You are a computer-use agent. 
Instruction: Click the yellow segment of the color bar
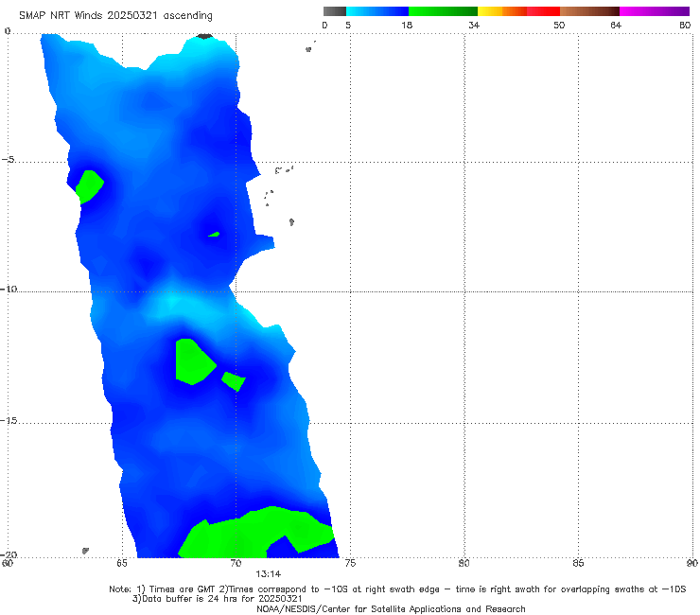[490, 11]
